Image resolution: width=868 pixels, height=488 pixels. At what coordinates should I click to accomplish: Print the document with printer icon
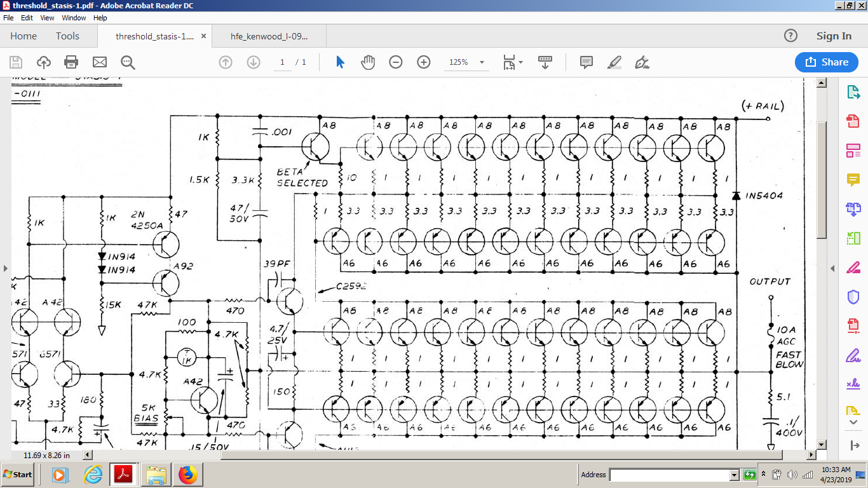[71, 62]
